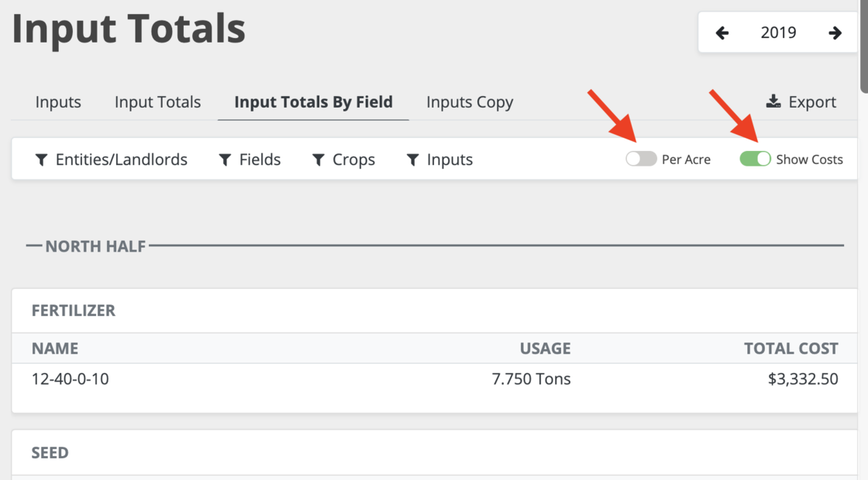Open the Inputs Copy tab
Image resolution: width=868 pixels, height=480 pixels.
pos(470,102)
